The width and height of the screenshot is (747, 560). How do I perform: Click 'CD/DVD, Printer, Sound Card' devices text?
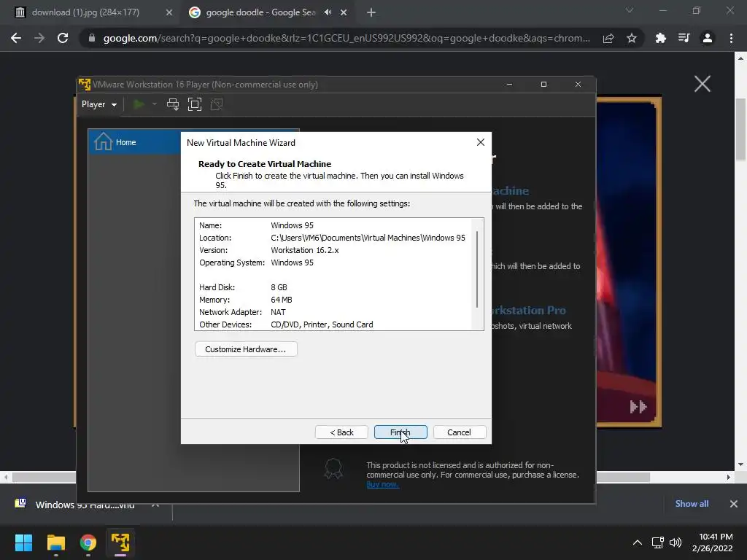(x=322, y=324)
